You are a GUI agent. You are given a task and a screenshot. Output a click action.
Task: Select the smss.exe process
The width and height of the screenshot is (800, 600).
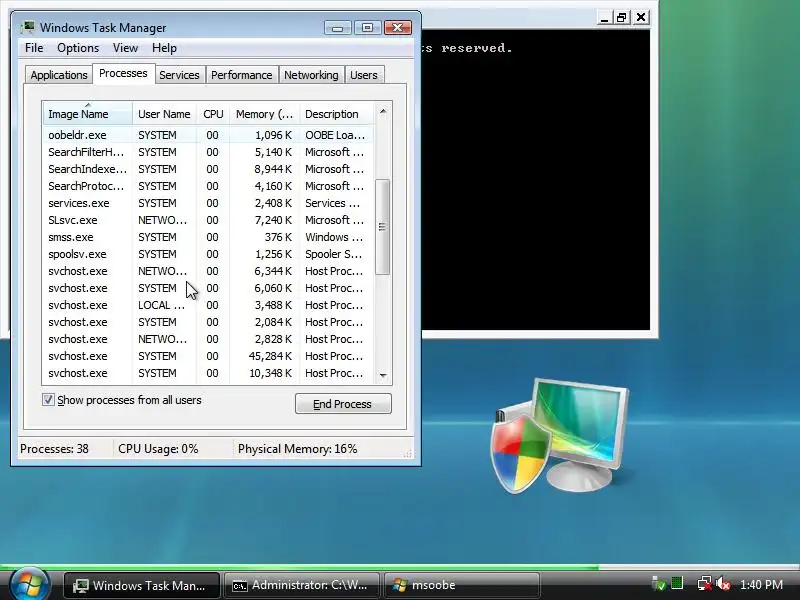click(208, 237)
